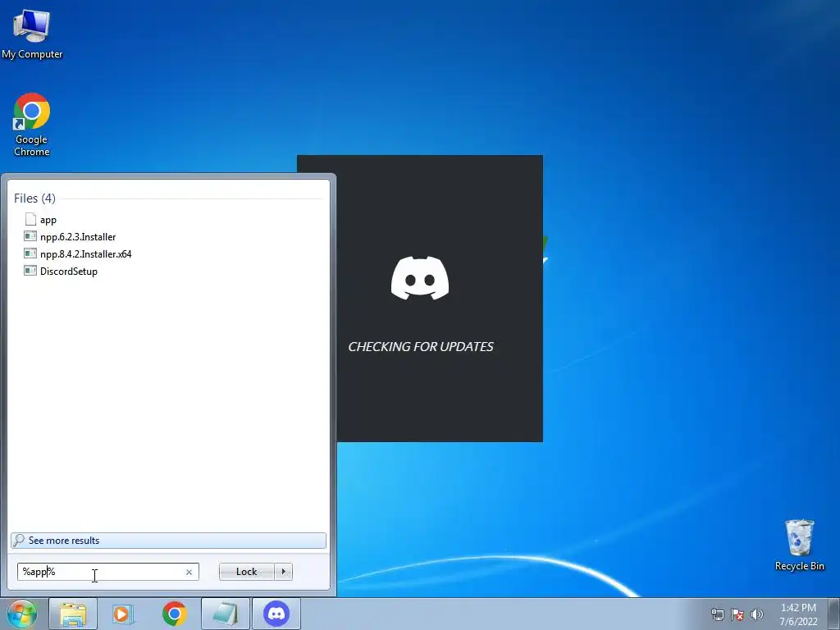
Task: Launch Google Chrome from the desktop shortcut
Action: [32, 125]
